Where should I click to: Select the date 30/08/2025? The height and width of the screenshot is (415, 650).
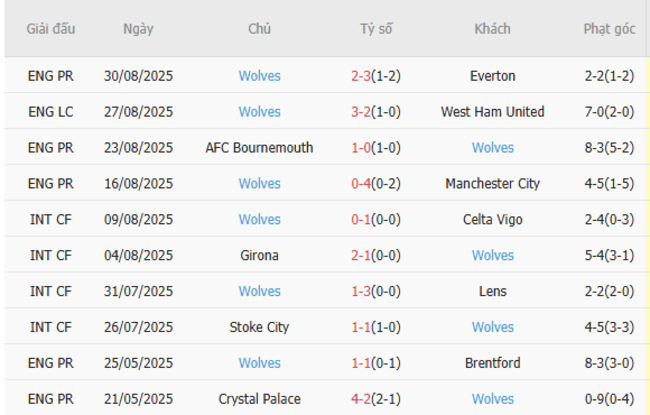[x=138, y=76]
